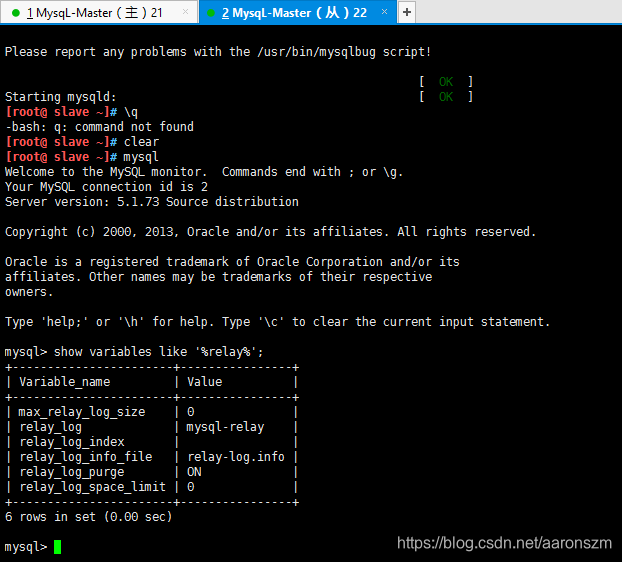622x562 pixels.
Task: Click '-bash: q: command not found' line
Action: pos(99,127)
